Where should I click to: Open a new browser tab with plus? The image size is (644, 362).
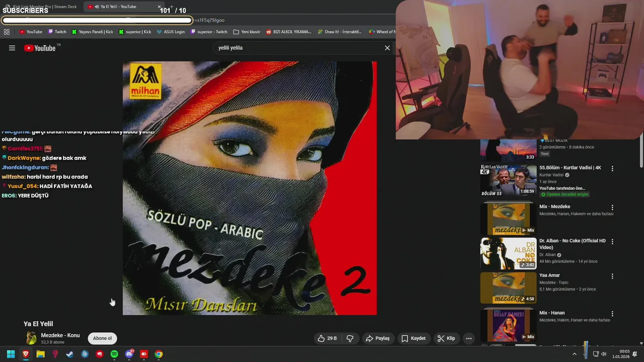click(x=172, y=7)
